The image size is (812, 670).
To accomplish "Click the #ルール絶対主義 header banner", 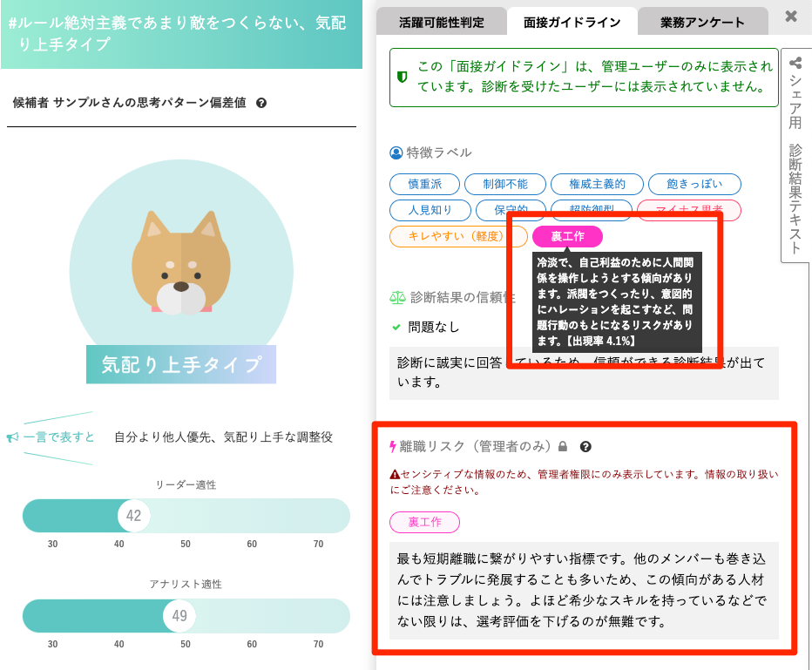I will pyautogui.click(x=182, y=34).
